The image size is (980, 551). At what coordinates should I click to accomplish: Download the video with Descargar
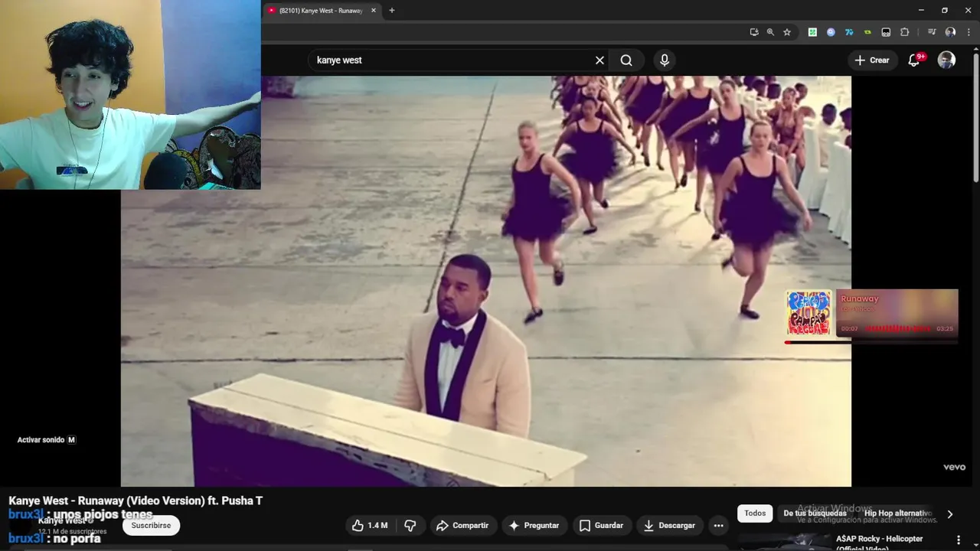tap(669, 526)
